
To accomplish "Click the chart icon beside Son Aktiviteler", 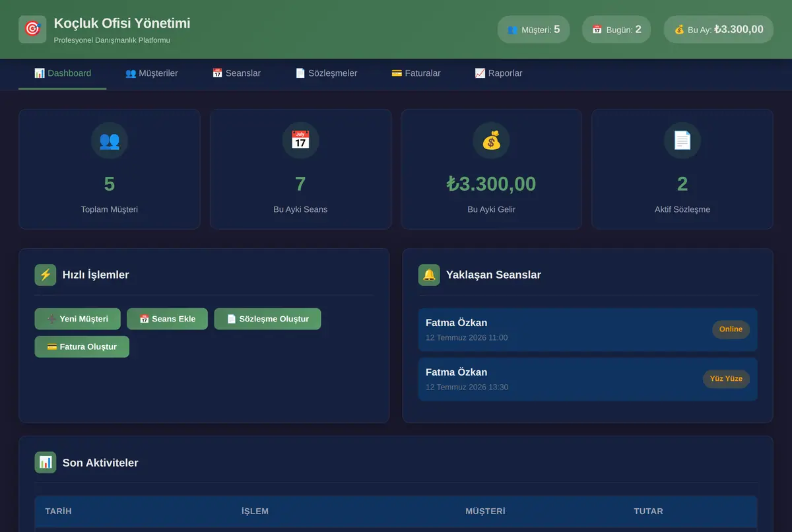I will 46,463.
